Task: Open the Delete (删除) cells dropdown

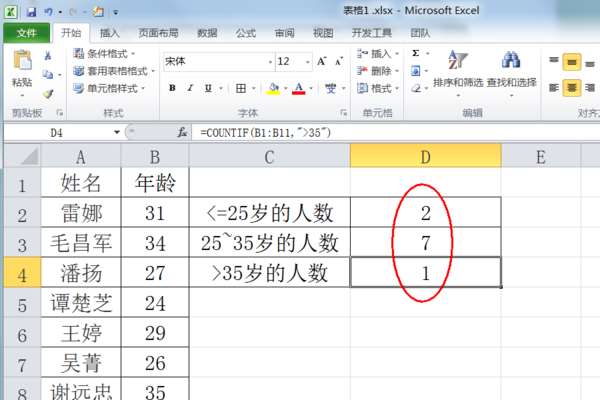Action: [378, 71]
